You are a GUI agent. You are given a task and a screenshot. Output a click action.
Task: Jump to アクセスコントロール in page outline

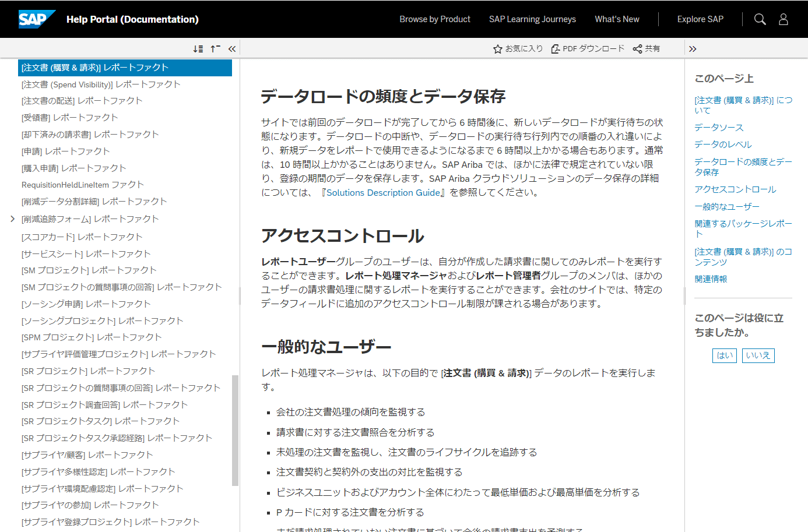point(735,189)
